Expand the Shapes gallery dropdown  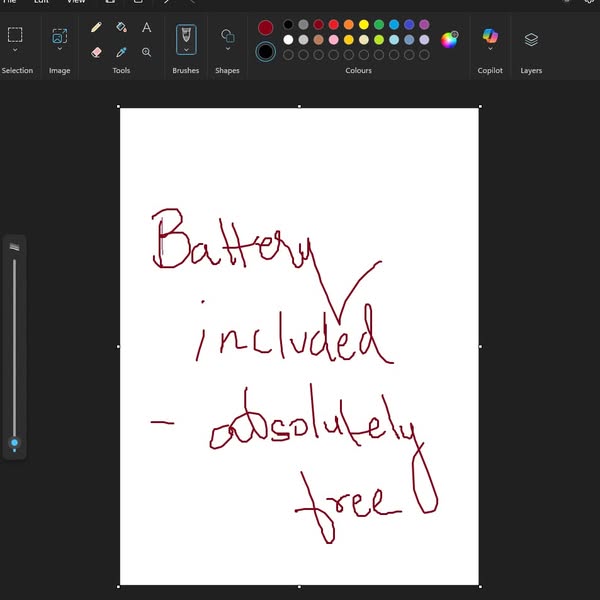coord(227,49)
